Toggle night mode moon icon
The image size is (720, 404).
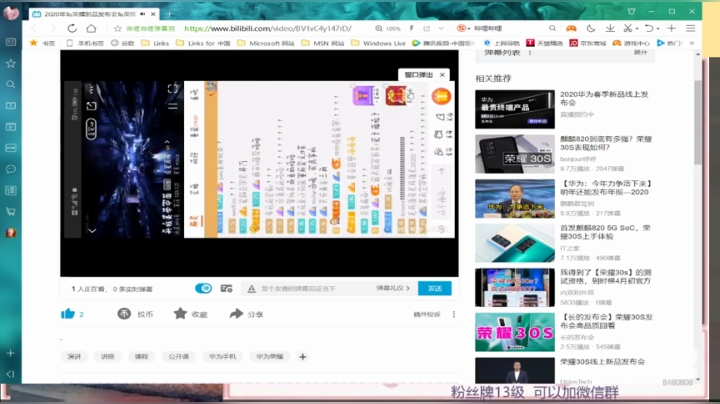point(591,28)
